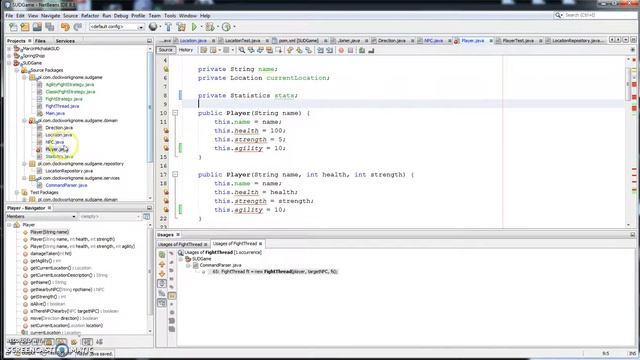The height and width of the screenshot is (360, 640).
Task: Click the Refresh icon in Usages panel
Action: pos(162,255)
